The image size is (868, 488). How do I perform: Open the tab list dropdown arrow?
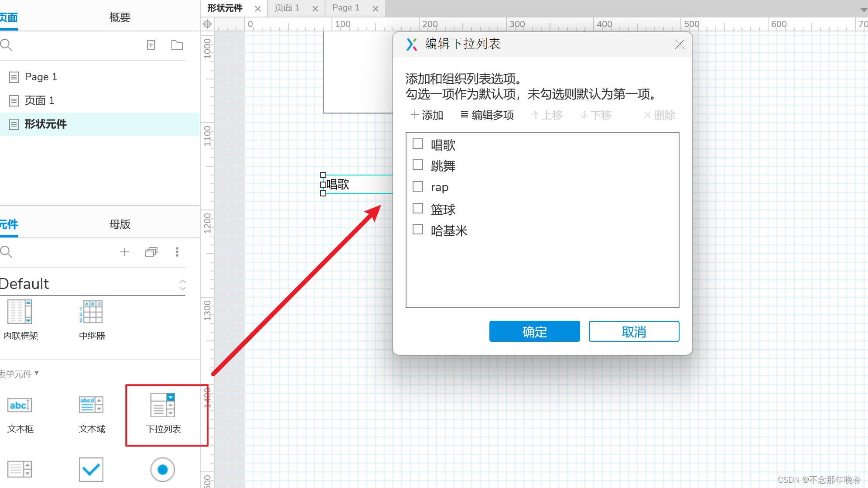tap(863, 10)
